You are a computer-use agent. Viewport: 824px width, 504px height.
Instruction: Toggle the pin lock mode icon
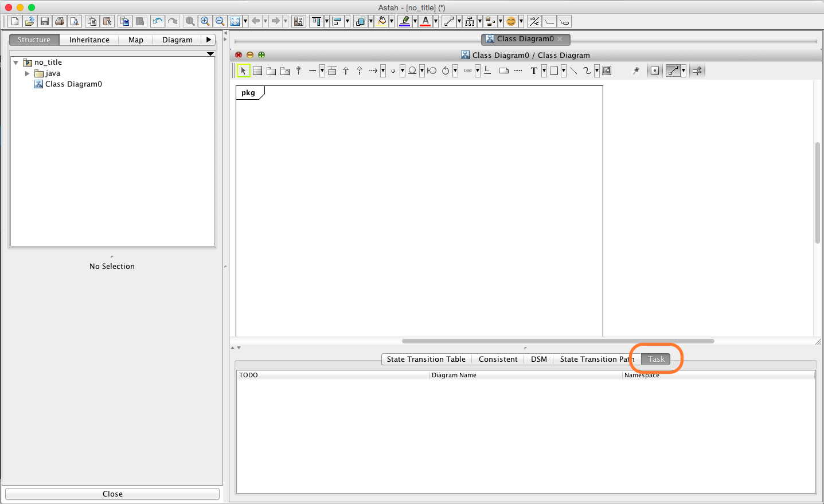pos(635,71)
